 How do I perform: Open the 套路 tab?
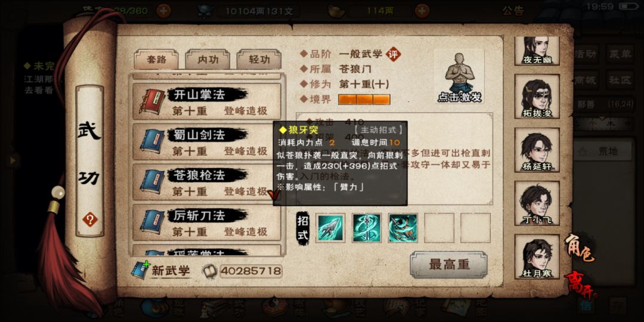[x=156, y=60]
